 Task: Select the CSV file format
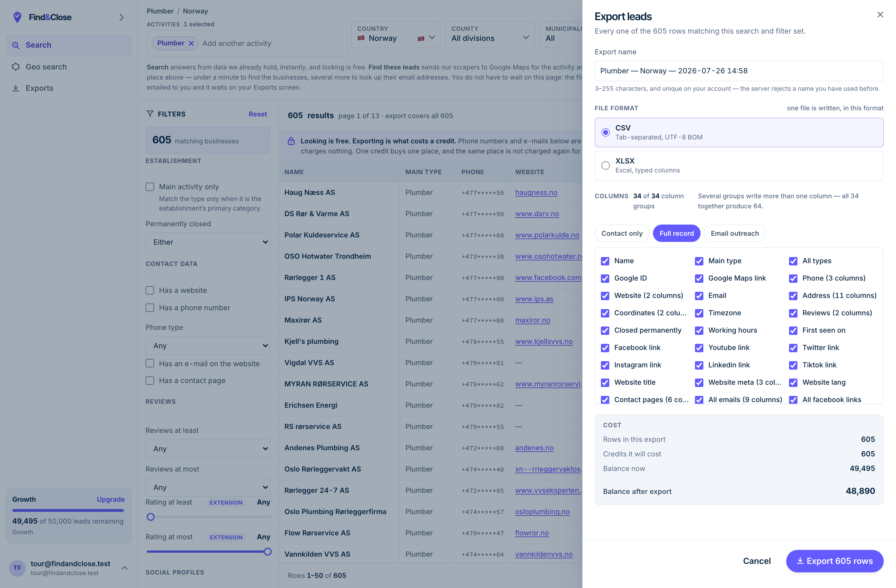pos(739,132)
